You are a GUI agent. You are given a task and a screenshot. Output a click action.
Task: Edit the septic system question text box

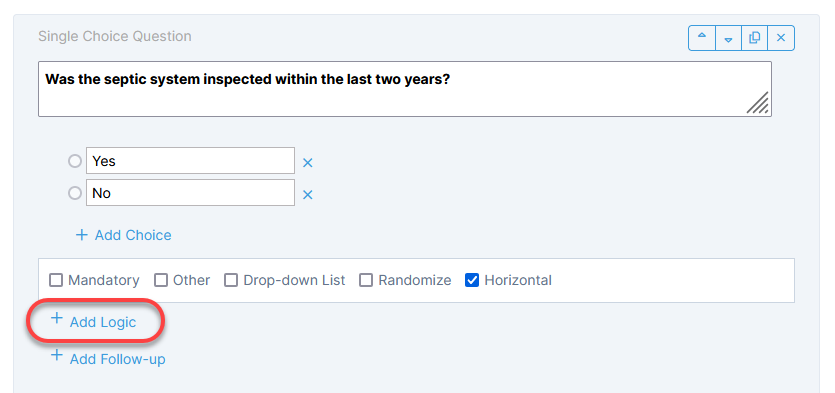pyautogui.click(x=405, y=89)
